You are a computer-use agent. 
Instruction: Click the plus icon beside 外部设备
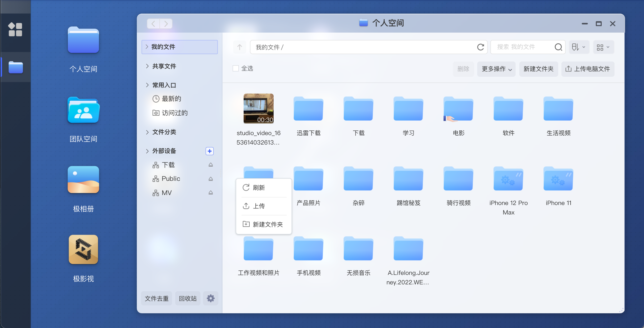click(x=209, y=151)
